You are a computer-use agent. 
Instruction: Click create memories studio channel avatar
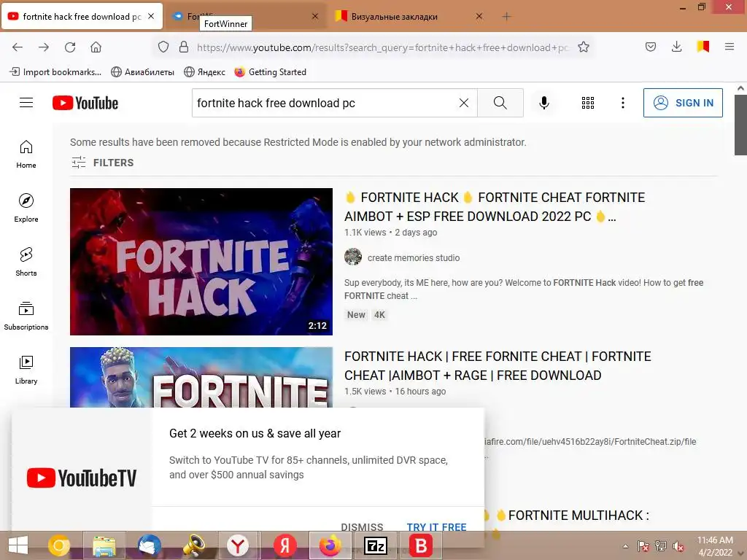(x=353, y=257)
